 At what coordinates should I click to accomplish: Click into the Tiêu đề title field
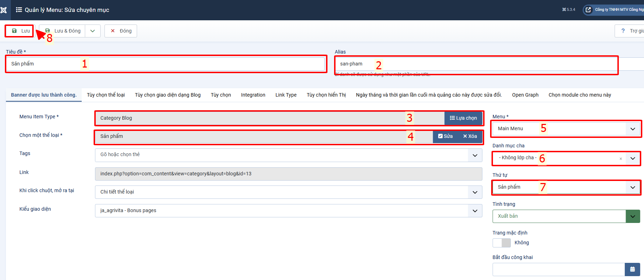[165, 64]
